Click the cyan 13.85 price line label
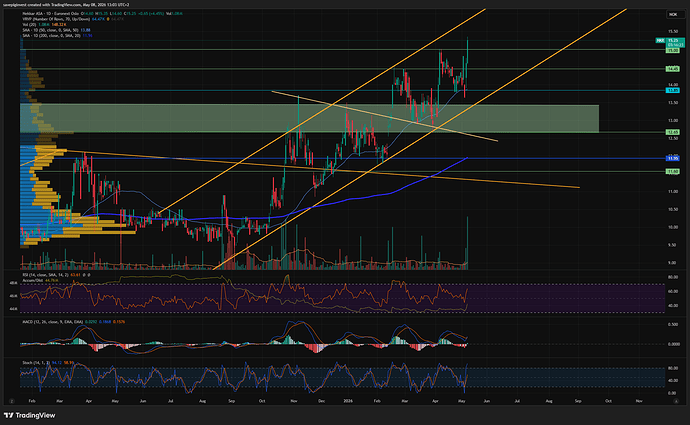 673,90
